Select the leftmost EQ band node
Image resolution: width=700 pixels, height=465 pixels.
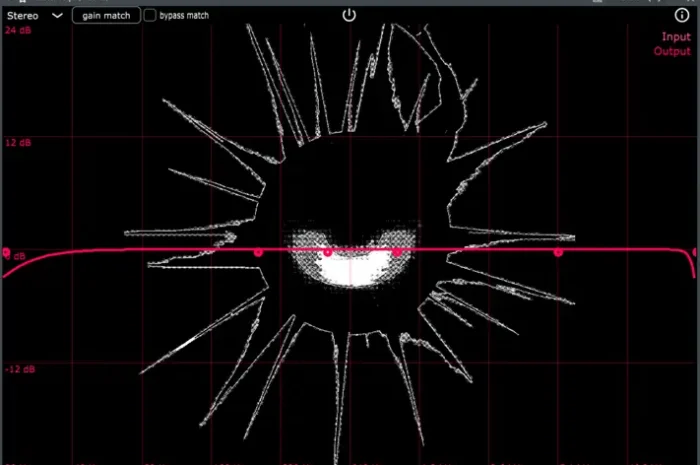tap(6, 253)
